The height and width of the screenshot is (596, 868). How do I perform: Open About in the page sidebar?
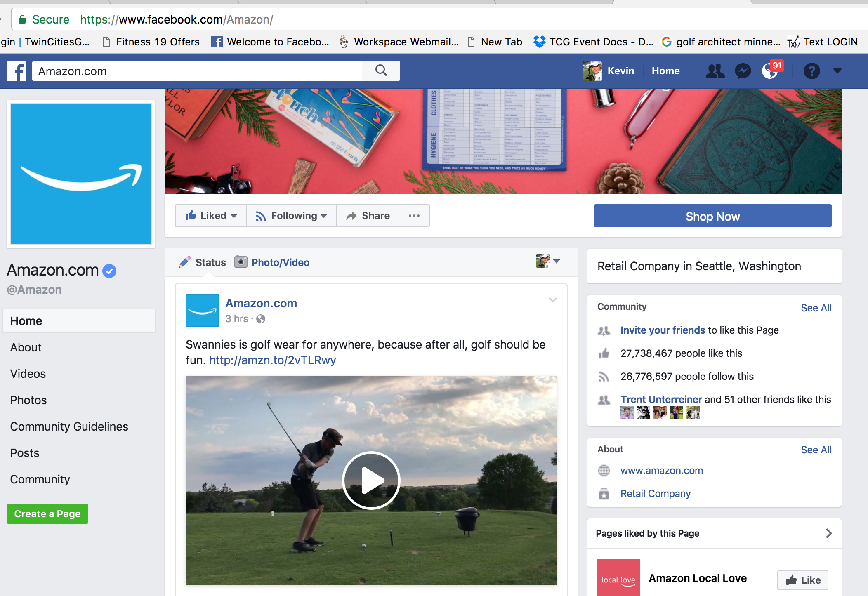coord(26,347)
